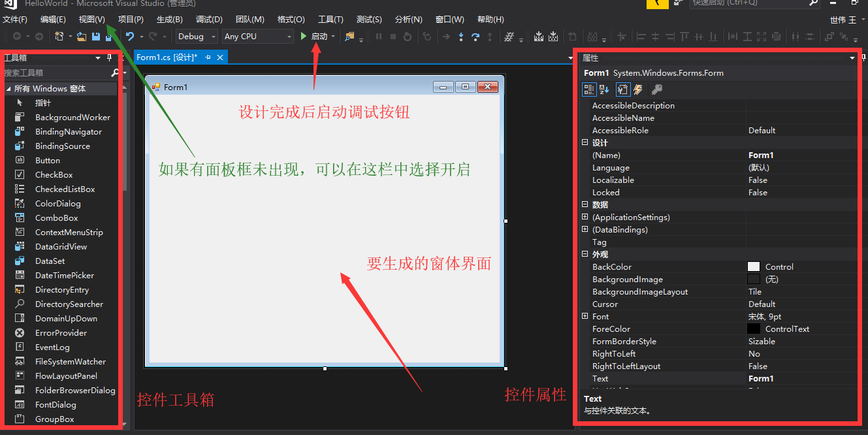Show the Events lightning bolt list
Screen dimensions: 868x435
638,89
